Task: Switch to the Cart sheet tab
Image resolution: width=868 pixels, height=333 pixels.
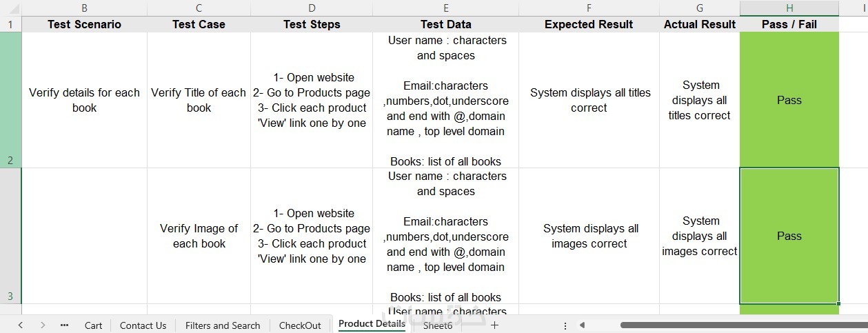Action: tap(94, 325)
